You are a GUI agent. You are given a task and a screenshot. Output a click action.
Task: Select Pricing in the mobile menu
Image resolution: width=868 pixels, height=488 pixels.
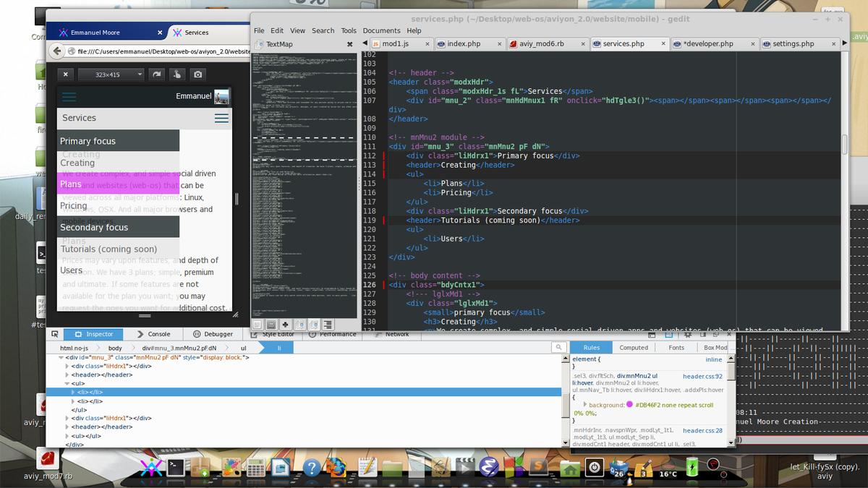119,205
